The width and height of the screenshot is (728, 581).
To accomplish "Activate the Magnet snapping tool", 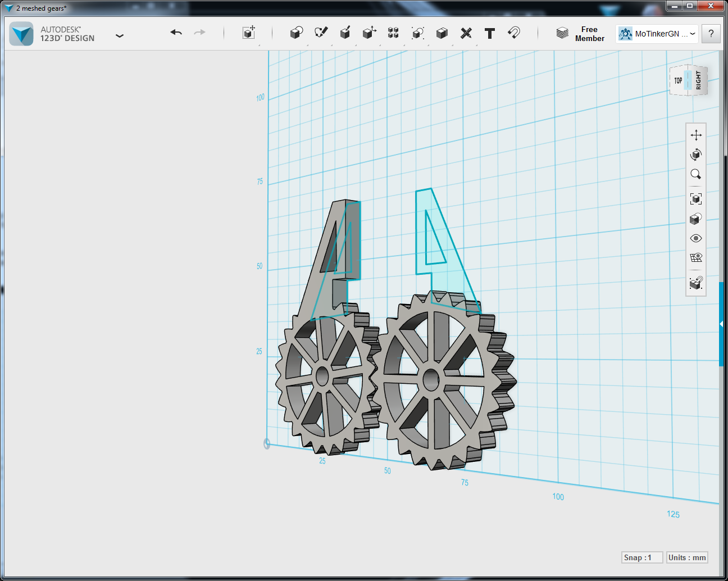I will pyautogui.click(x=513, y=33).
